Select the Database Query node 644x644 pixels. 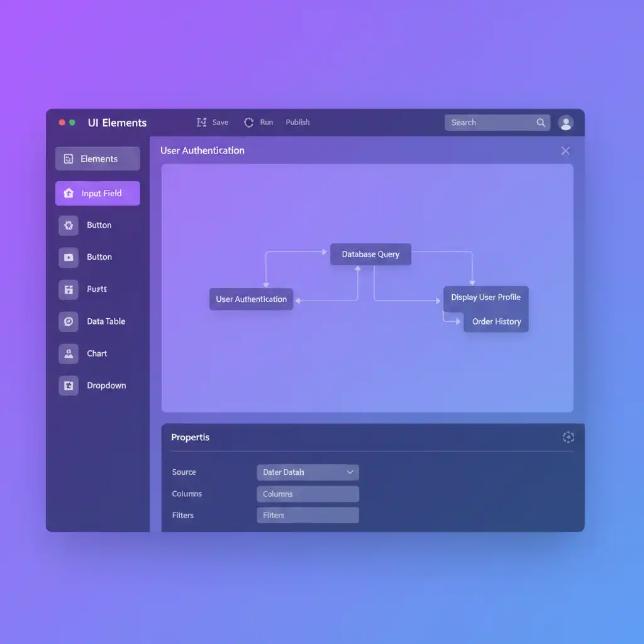[370, 255]
